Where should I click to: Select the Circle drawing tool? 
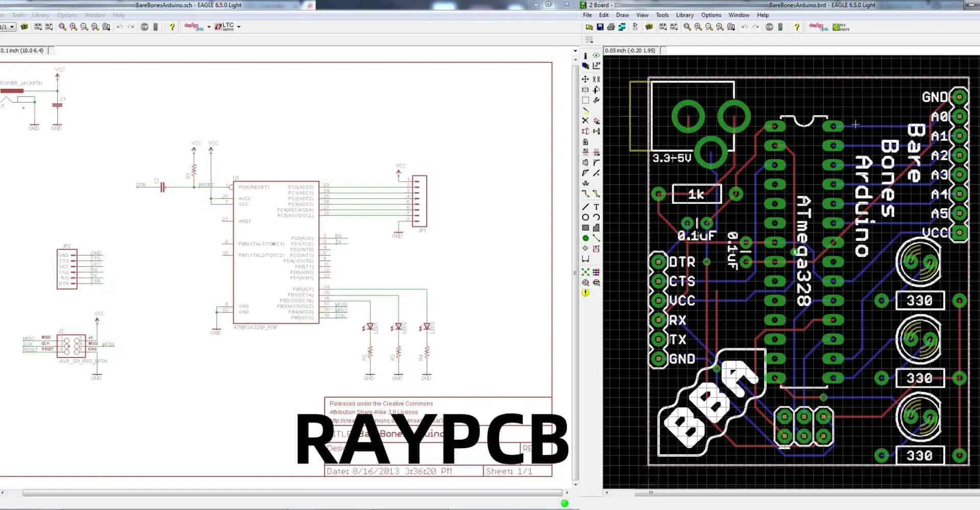[x=585, y=217]
